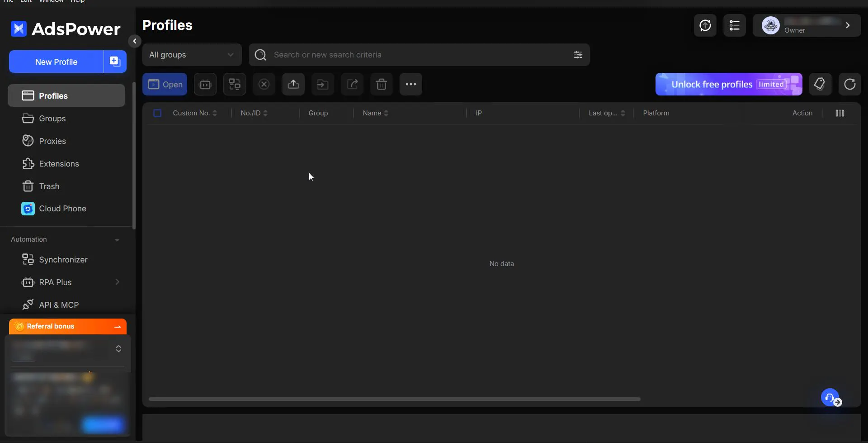Open the column settings icon

840,113
